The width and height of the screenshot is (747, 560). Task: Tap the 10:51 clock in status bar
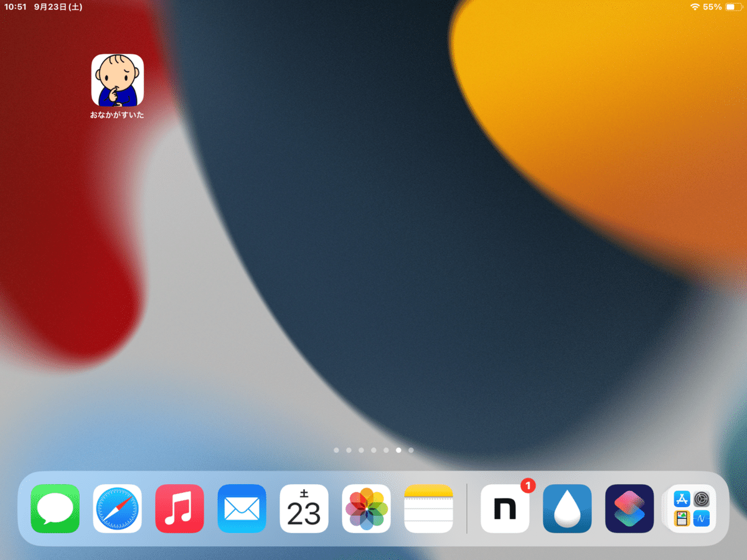tap(15, 7)
